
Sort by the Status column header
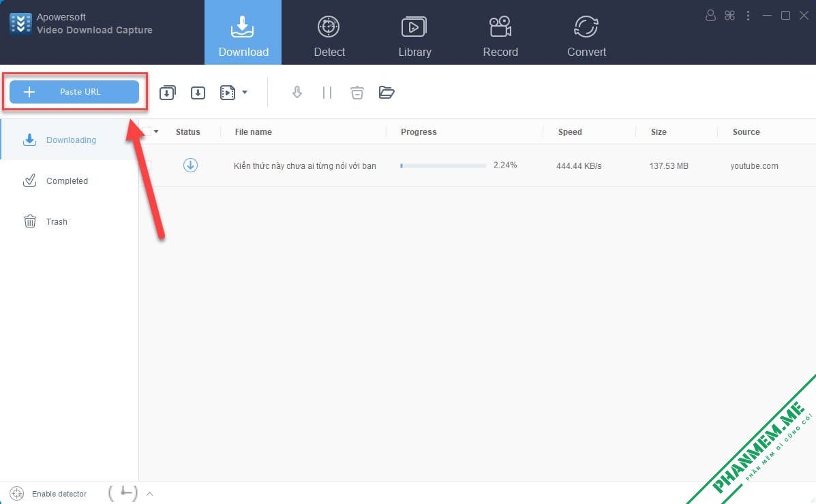pos(188,132)
